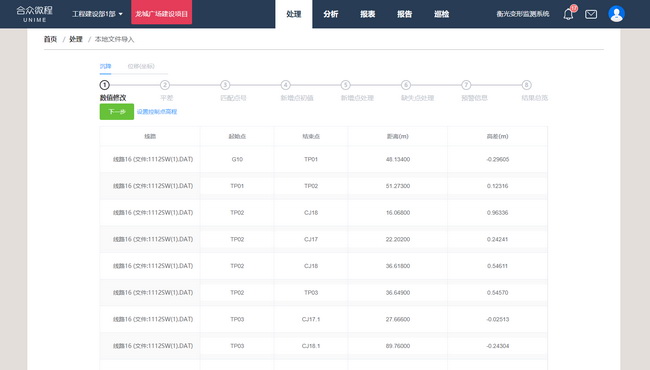This screenshot has width=650, height=370.
Task: Click the 处理 breadcrumb link
Action: (76, 39)
